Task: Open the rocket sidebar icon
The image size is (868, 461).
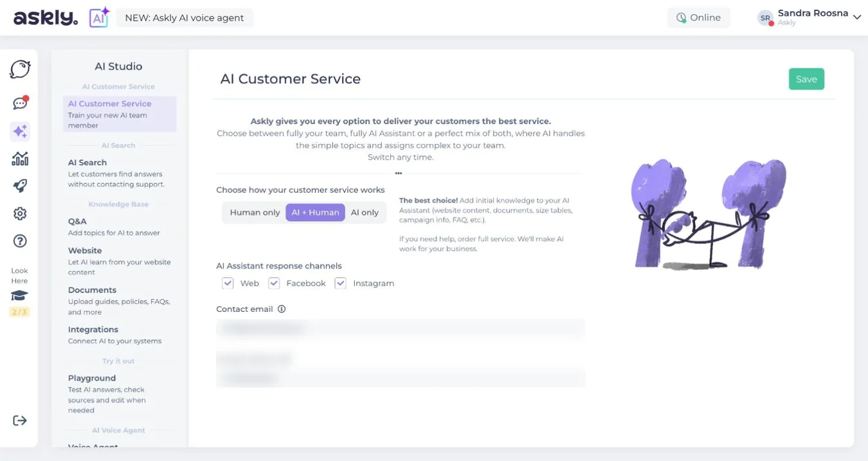Action: pos(20,186)
